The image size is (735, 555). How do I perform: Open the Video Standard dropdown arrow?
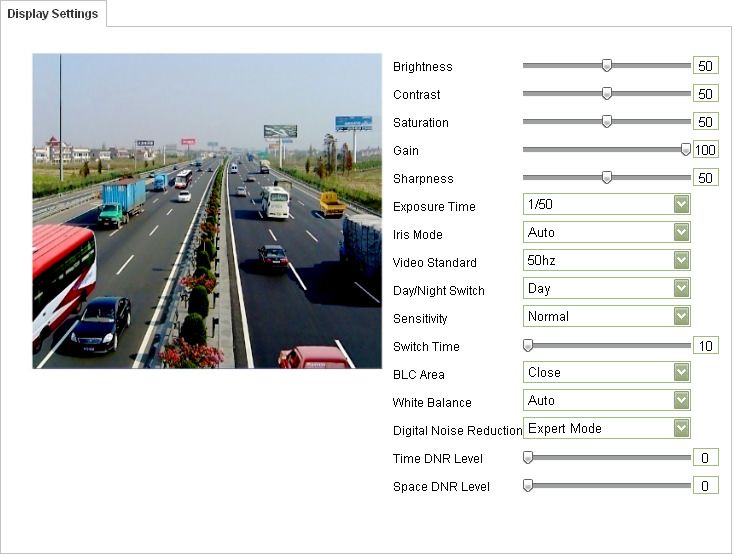(x=682, y=260)
